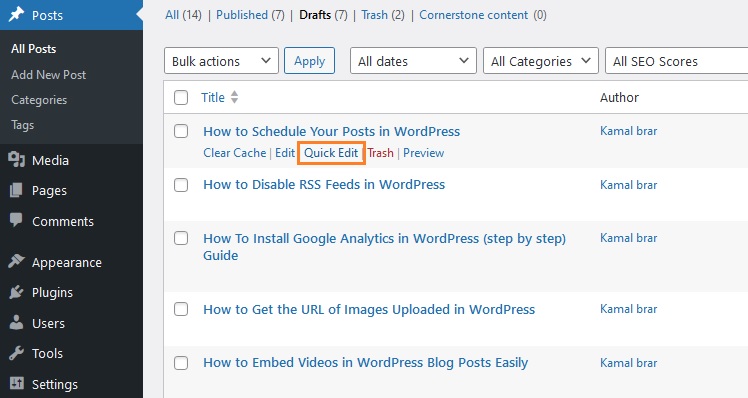Click the Edit link under the Schedule post
This screenshot has width=748, height=398.
click(x=285, y=153)
